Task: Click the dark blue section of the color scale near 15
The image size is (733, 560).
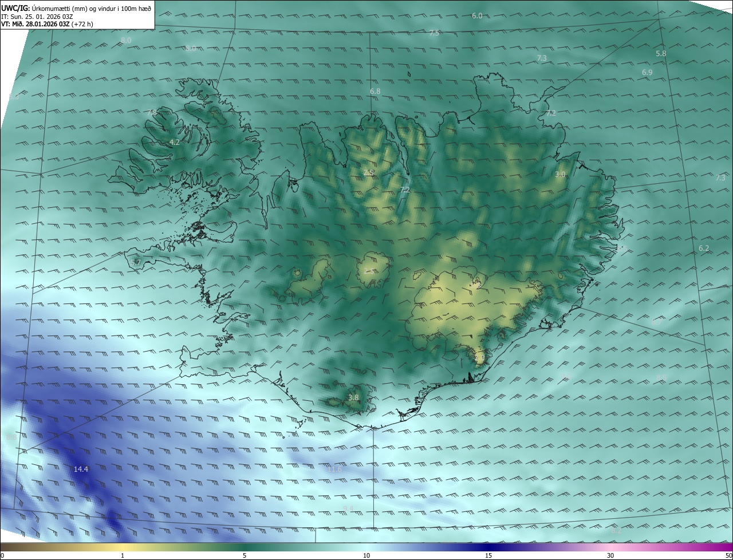Action: pos(488,547)
